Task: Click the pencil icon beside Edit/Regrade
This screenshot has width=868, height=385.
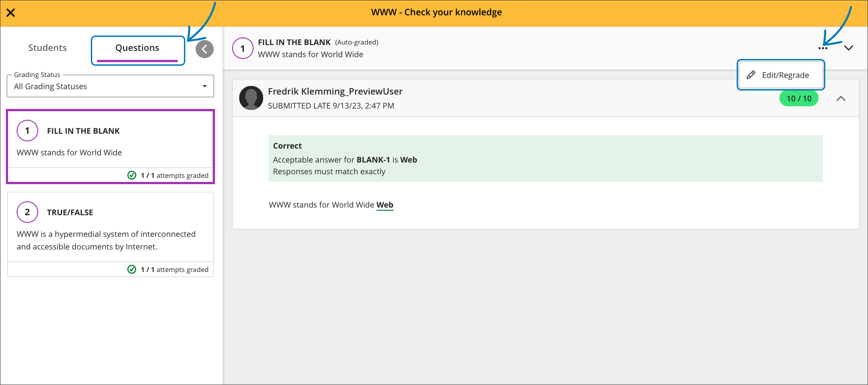Action: tap(751, 75)
